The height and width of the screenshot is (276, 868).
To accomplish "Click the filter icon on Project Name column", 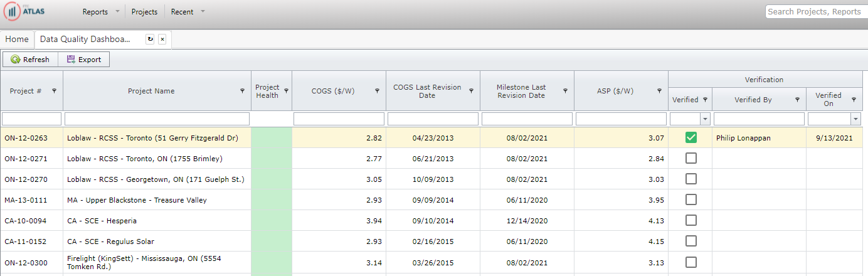I will coord(242,91).
